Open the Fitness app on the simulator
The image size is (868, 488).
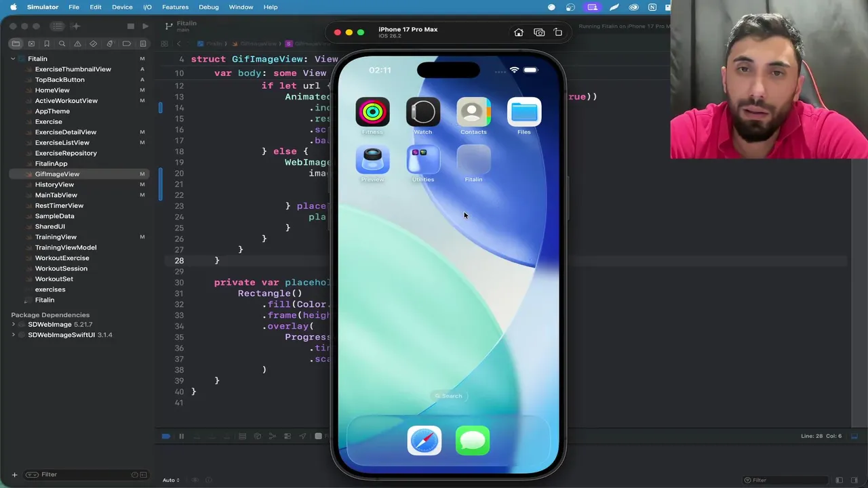click(x=372, y=113)
